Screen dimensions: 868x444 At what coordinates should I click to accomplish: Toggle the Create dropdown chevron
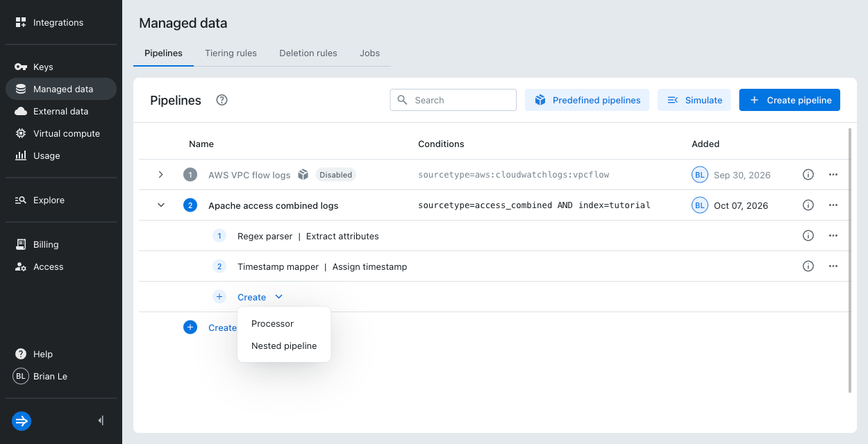278,297
